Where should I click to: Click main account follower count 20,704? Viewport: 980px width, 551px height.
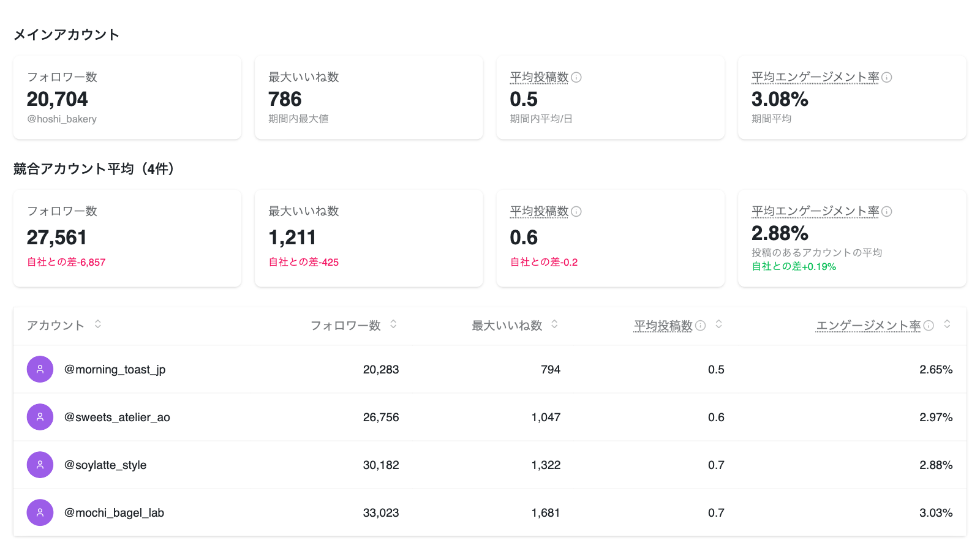[x=58, y=99]
